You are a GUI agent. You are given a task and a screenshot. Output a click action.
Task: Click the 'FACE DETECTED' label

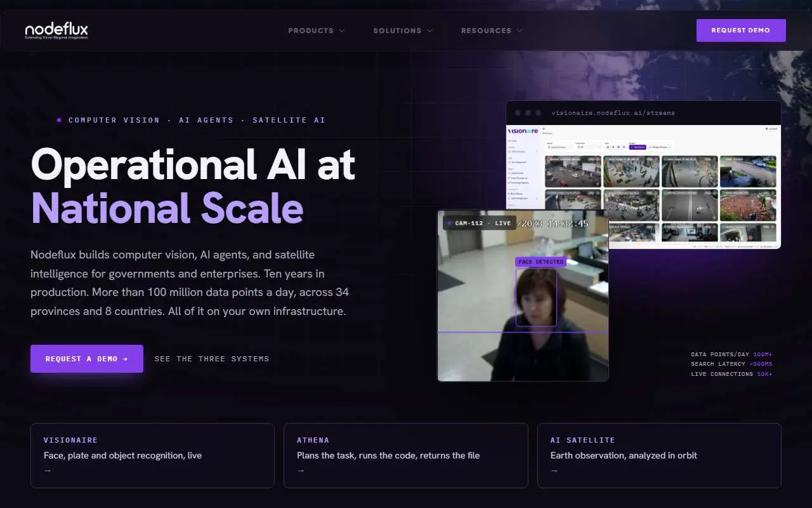click(x=540, y=262)
